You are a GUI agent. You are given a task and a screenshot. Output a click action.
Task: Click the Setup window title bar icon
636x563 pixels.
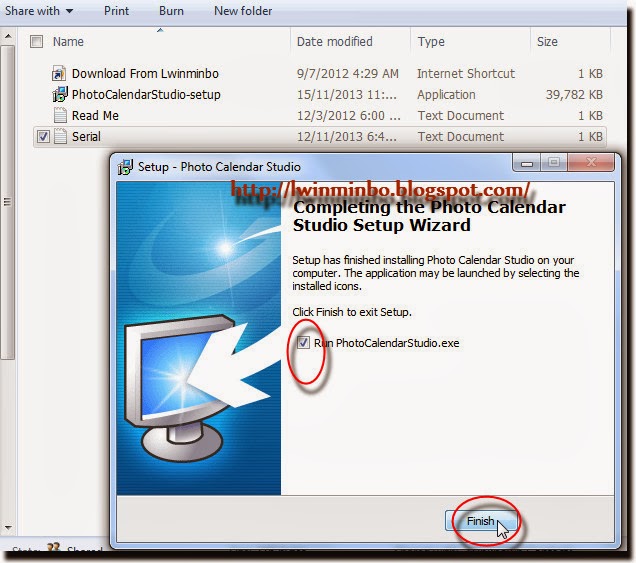tap(125, 167)
